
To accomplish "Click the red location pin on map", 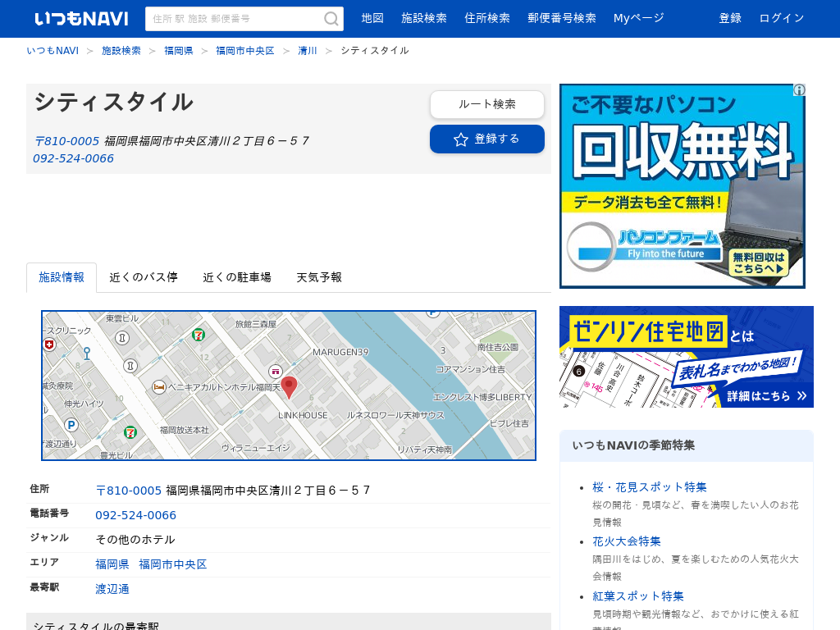I will click(x=289, y=386).
